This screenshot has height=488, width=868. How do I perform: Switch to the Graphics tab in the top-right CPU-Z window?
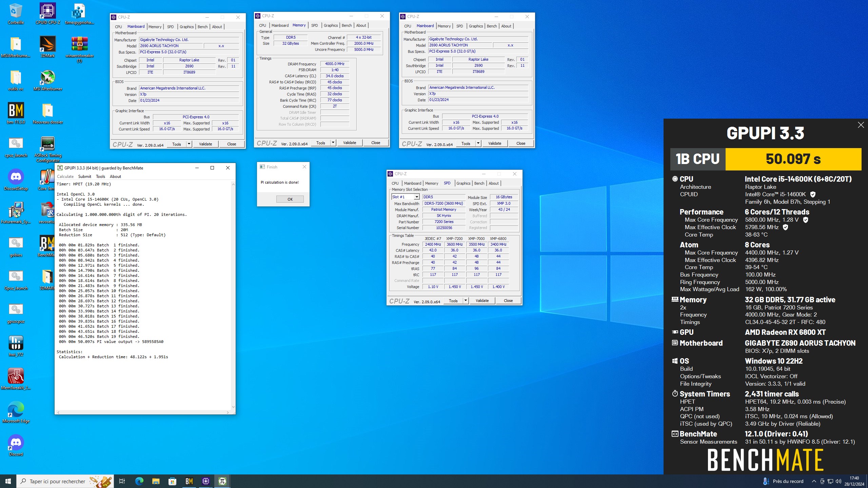[x=476, y=26]
